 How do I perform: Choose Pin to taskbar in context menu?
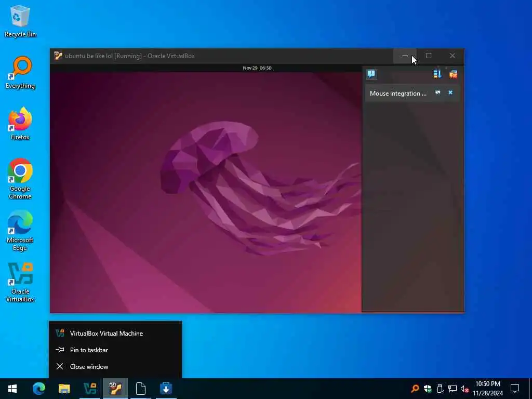115,350
